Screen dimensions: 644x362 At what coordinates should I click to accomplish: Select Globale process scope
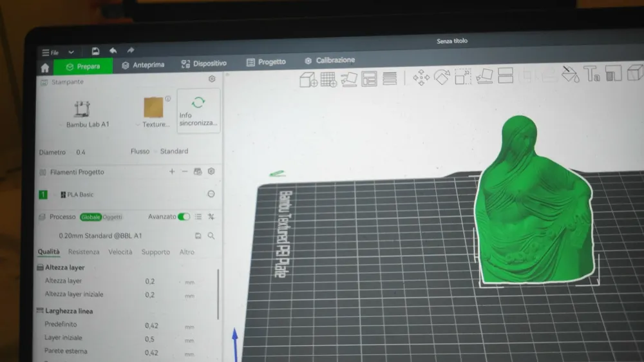click(x=90, y=217)
